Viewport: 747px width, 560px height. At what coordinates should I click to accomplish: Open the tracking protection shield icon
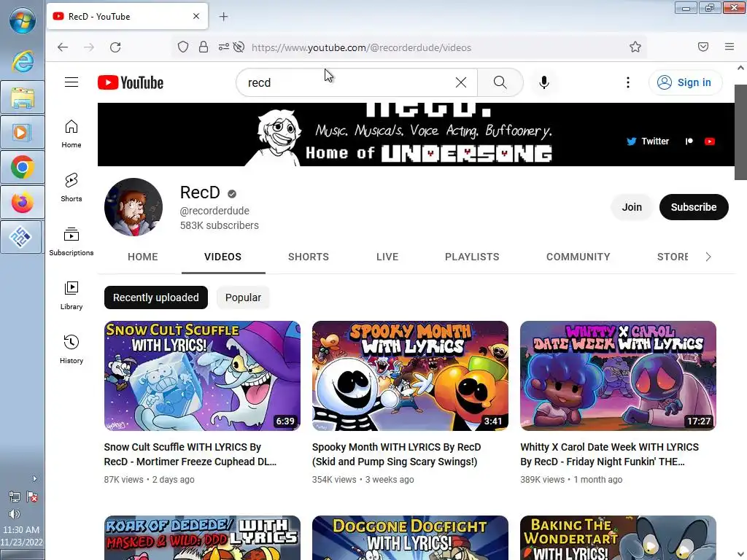point(183,47)
